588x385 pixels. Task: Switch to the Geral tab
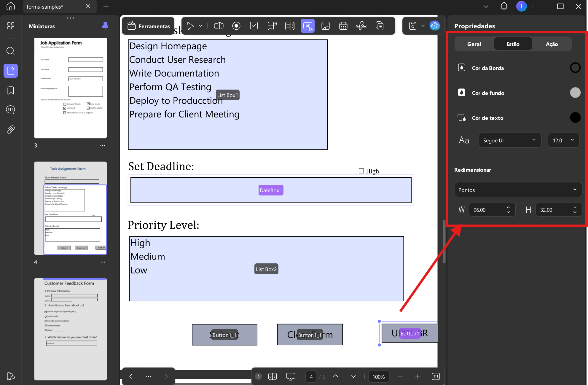[474, 44]
